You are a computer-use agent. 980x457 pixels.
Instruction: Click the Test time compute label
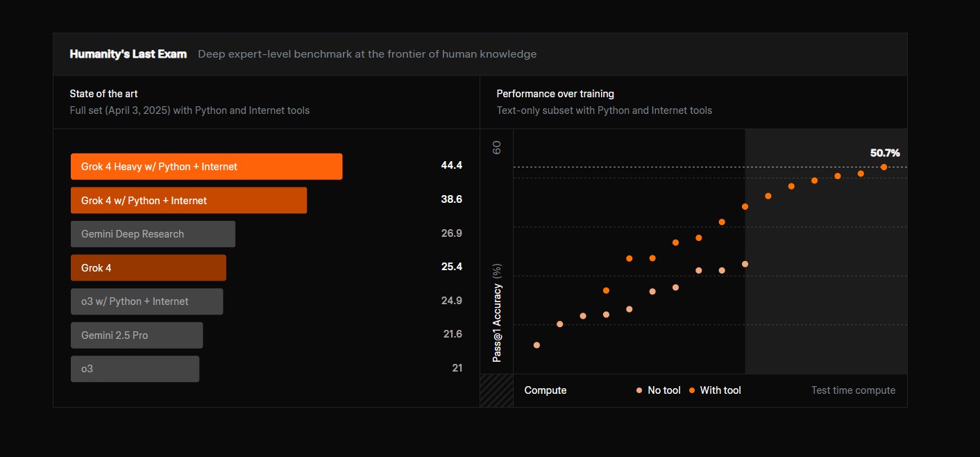853,390
